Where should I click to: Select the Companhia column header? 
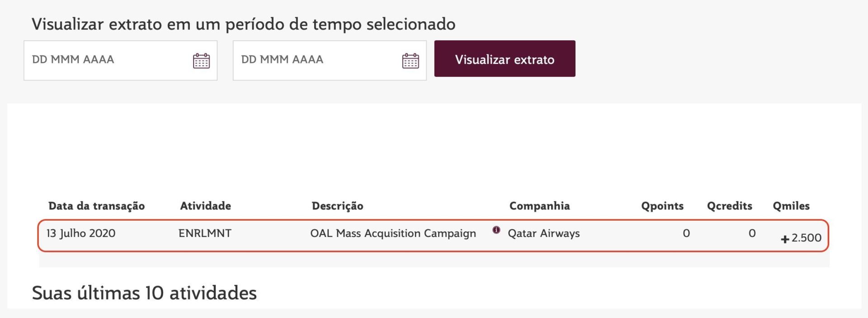[x=539, y=206]
